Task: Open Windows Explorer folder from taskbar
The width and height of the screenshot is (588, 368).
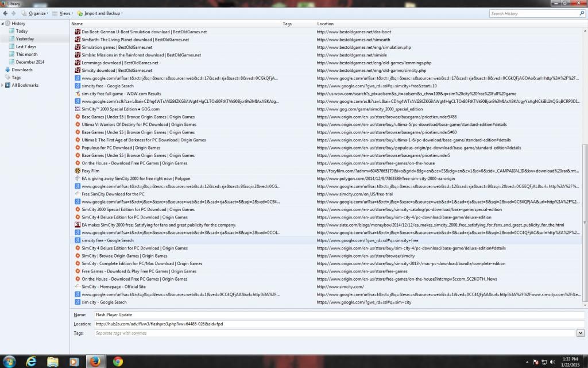Action: tap(53, 361)
